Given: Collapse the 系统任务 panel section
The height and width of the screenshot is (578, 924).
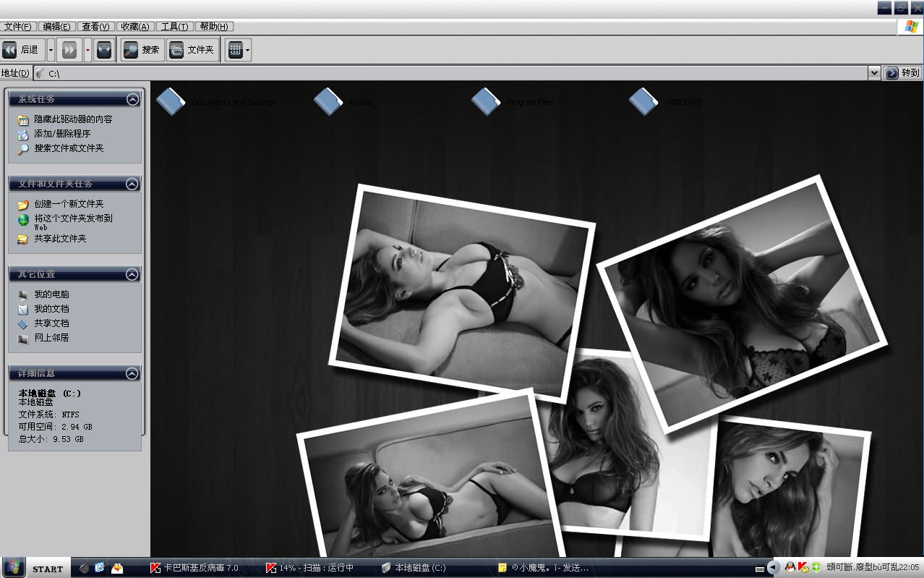Looking at the screenshot, I should coord(132,100).
